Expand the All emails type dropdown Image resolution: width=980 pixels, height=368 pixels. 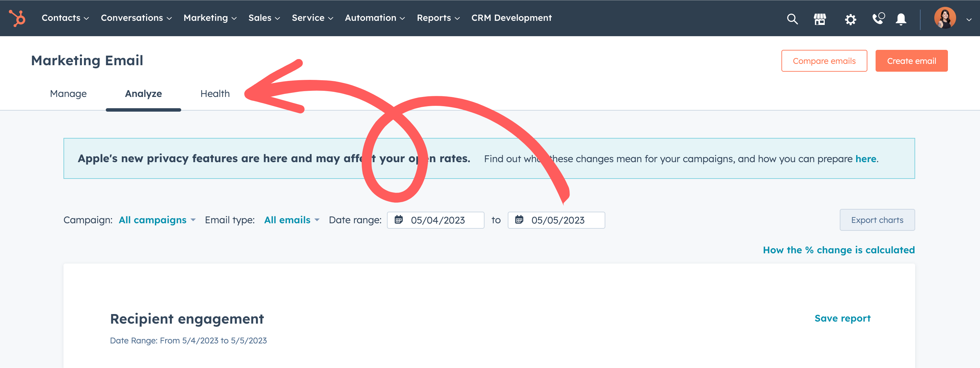click(x=291, y=220)
